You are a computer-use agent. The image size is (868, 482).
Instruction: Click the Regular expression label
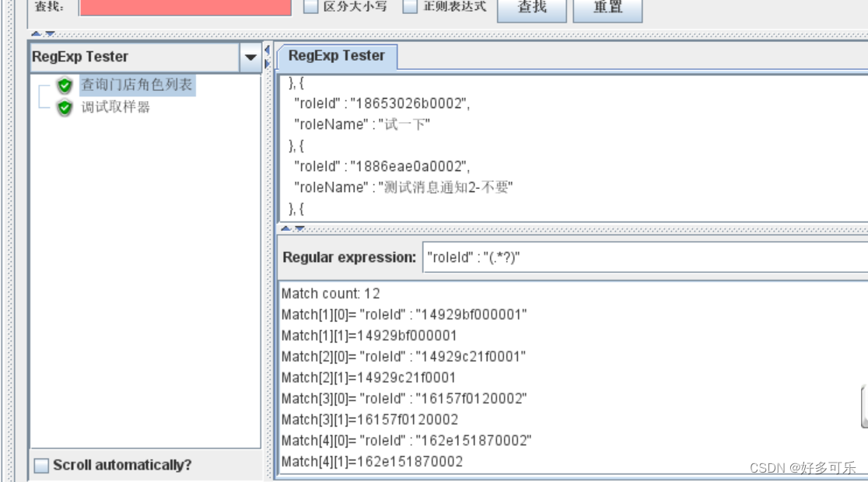coord(349,257)
